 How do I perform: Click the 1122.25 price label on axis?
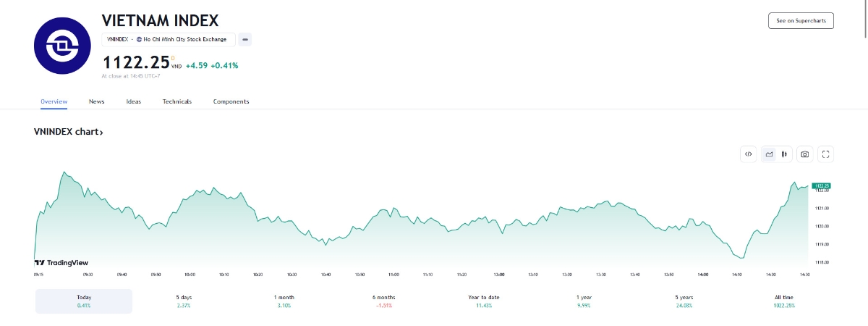[x=820, y=186]
